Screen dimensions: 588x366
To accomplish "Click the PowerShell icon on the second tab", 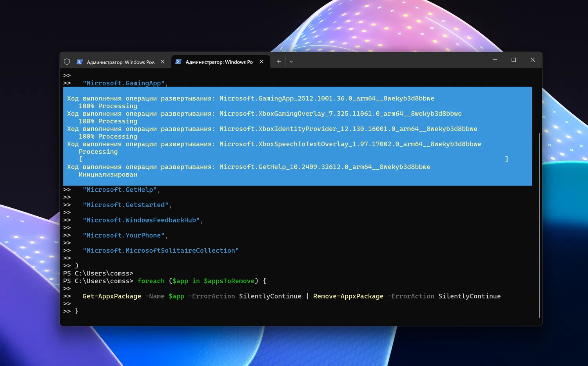I will (178, 62).
